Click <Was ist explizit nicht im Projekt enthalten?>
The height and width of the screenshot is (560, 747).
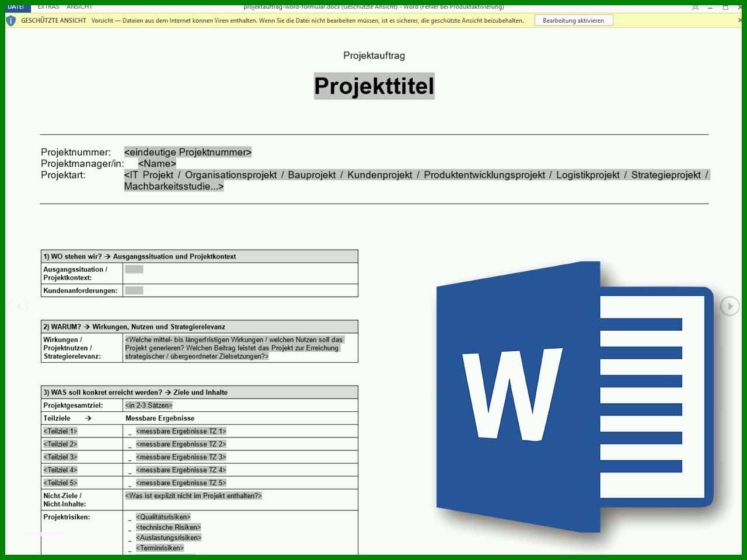(193, 496)
